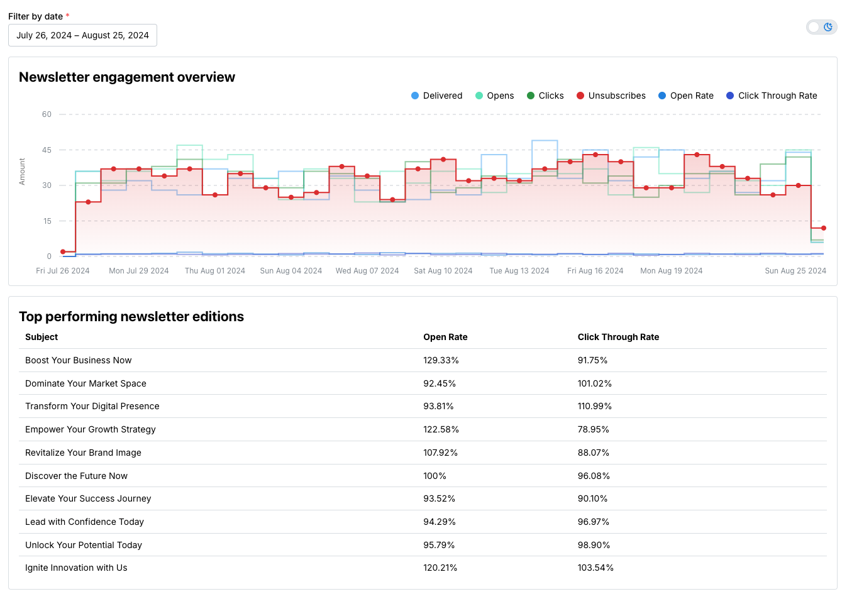Screen dimensions: 847x616
Task: Click the Click Through Rate legend marker
Action: pos(731,96)
